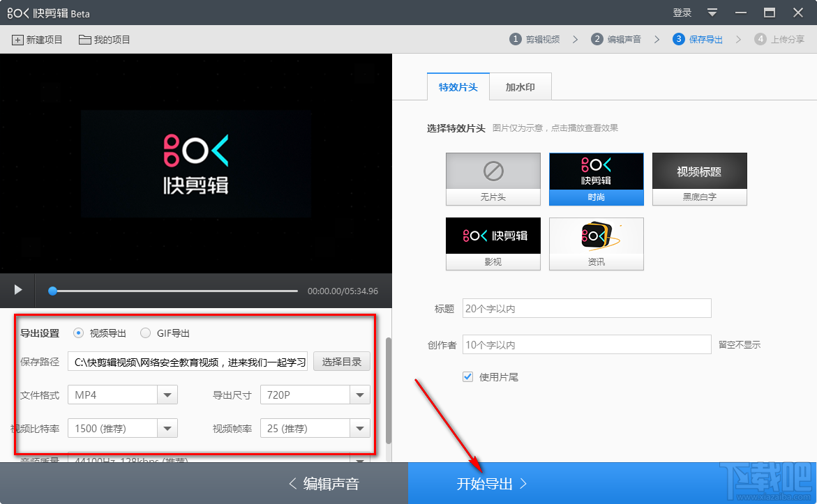
Task: Expand the 导出尺寸 720P dropdown
Action: [360, 395]
